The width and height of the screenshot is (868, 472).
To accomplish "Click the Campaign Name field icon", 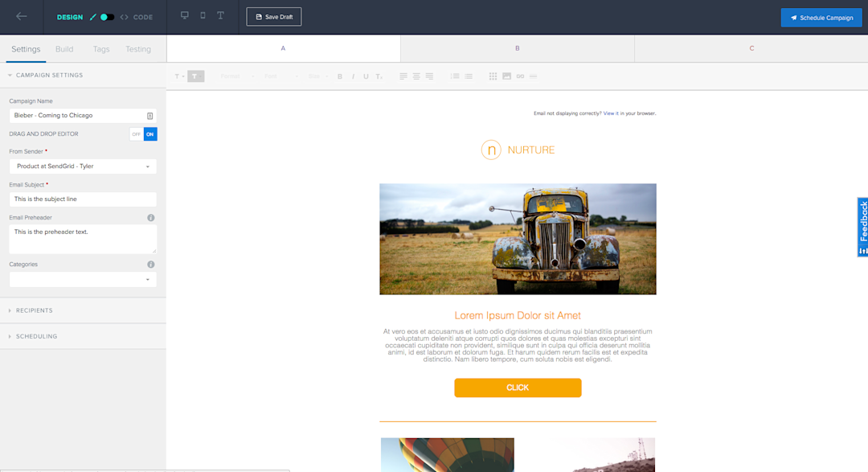I will [150, 116].
